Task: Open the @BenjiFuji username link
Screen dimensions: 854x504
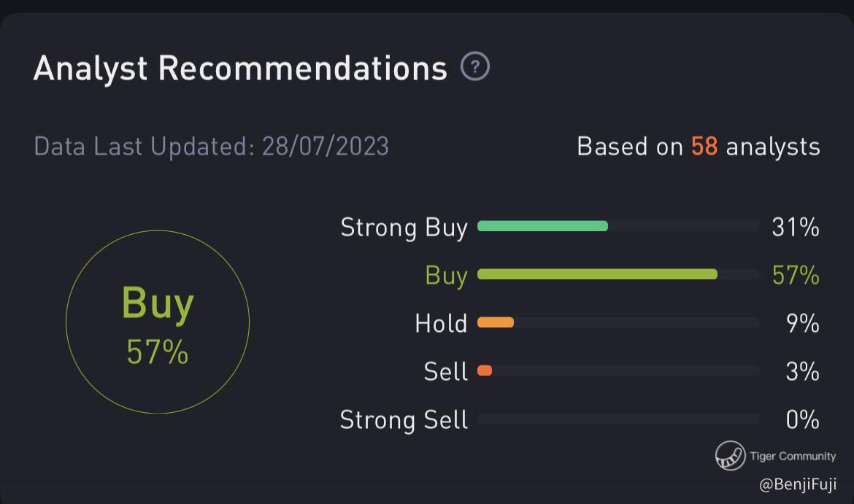Action: 798,484
